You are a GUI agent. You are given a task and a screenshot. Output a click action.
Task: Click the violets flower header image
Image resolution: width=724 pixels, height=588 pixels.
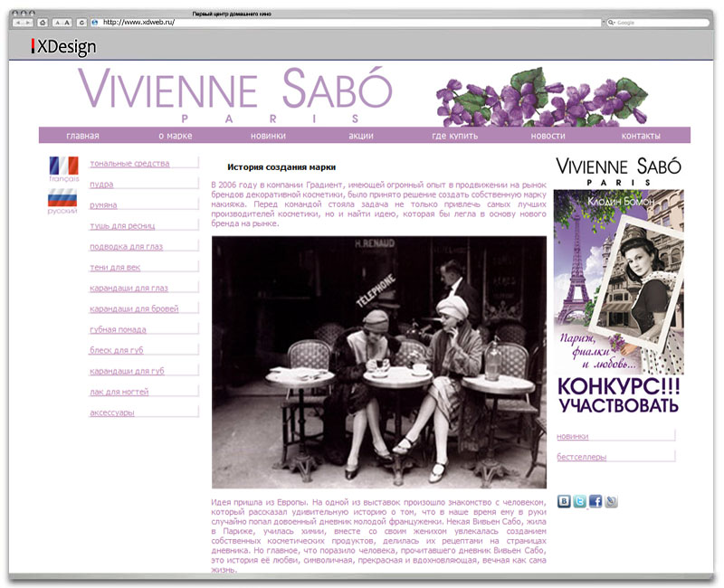pyautogui.click(x=542, y=97)
